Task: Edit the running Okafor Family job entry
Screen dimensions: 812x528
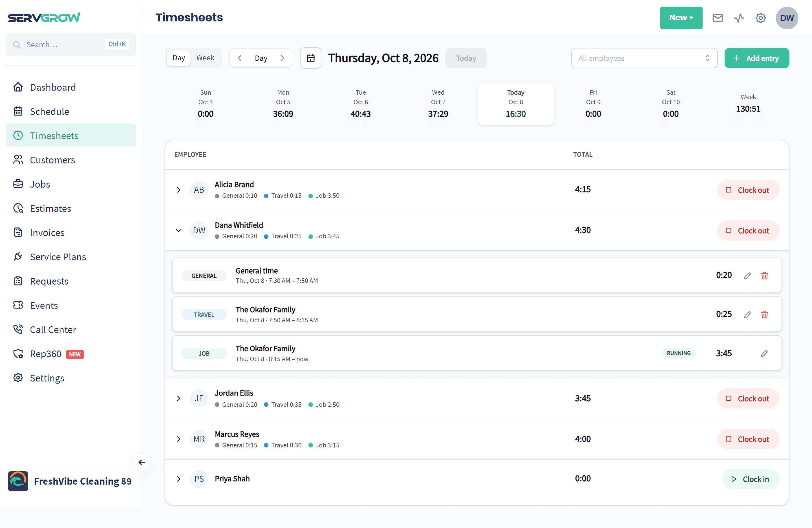Action: (x=764, y=353)
